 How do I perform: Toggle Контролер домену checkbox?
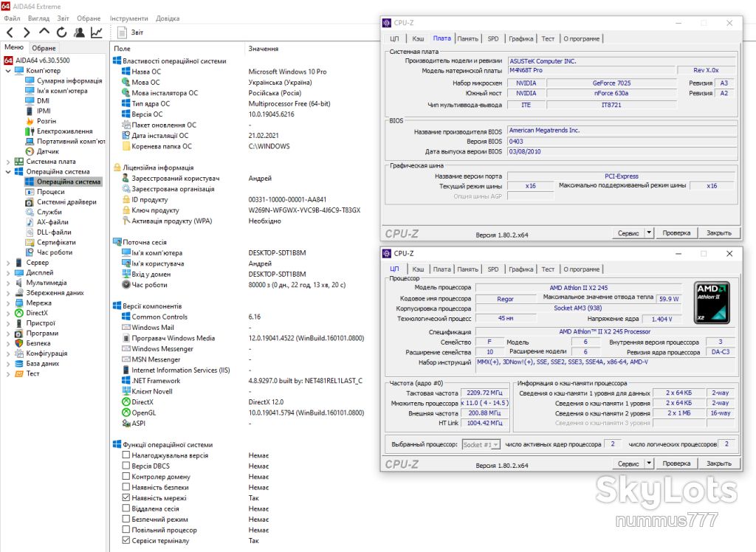click(x=126, y=476)
